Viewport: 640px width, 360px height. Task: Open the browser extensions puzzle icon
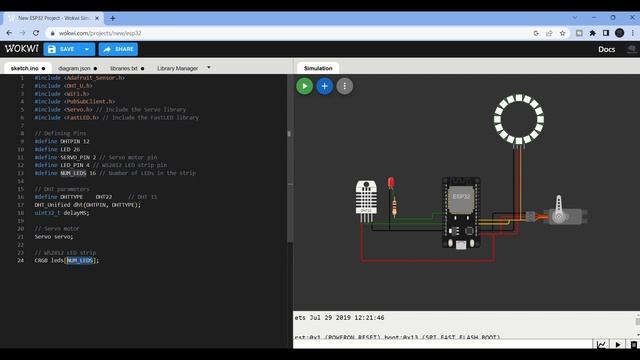pos(592,33)
